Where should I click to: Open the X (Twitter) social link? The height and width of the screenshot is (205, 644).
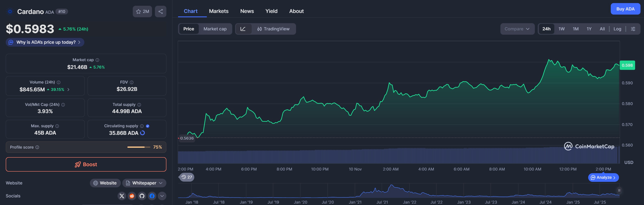coord(122,196)
